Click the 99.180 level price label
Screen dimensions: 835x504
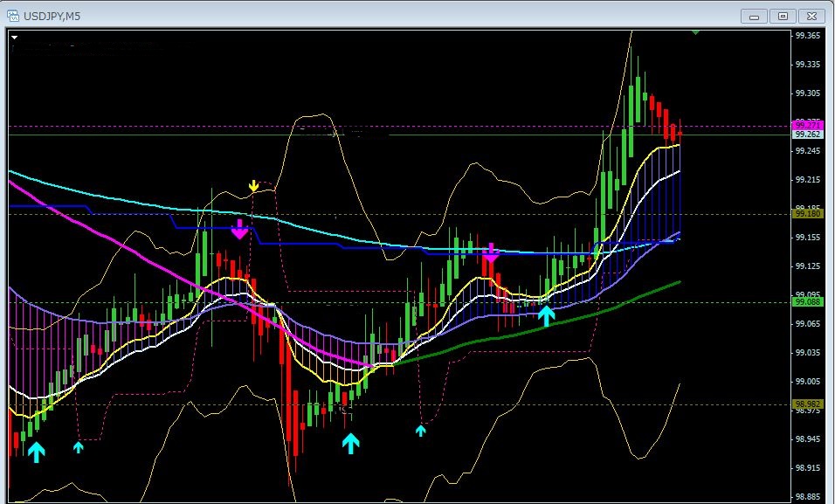click(808, 214)
